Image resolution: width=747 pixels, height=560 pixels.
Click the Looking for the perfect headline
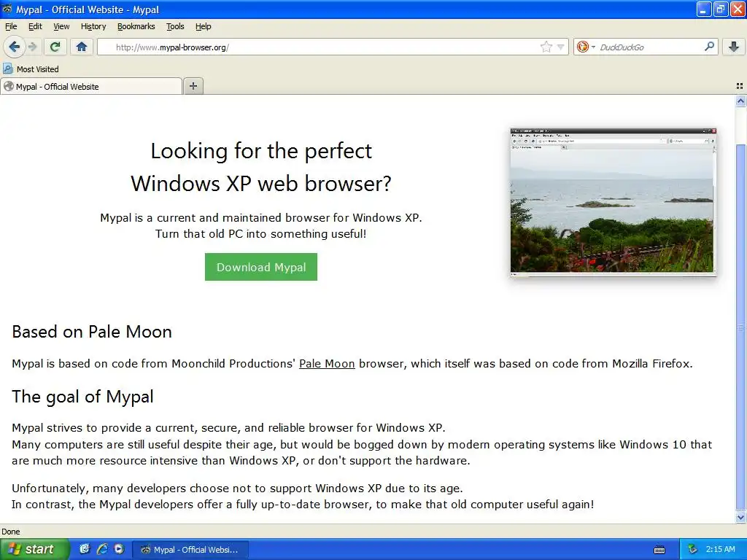tap(261, 150)
